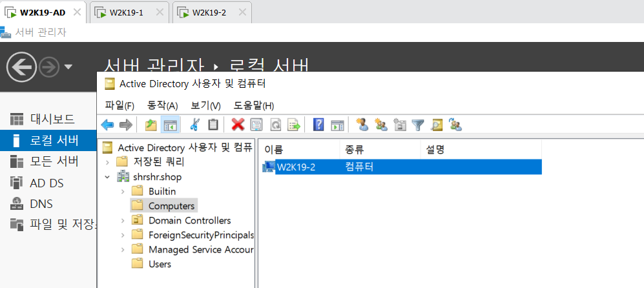
Task: Sort by the 설명 column header
Action: (x=481, y=150)
